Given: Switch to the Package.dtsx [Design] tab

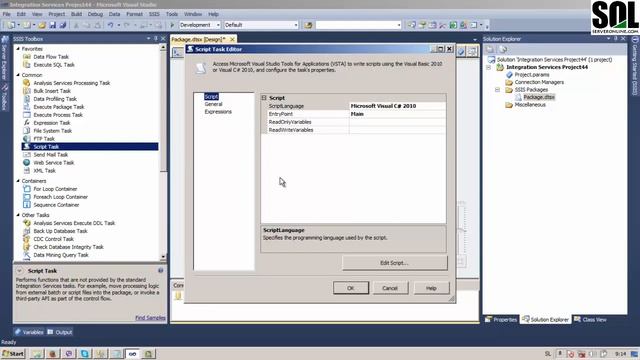Looking at the screenshot, I should click(199, 39).
